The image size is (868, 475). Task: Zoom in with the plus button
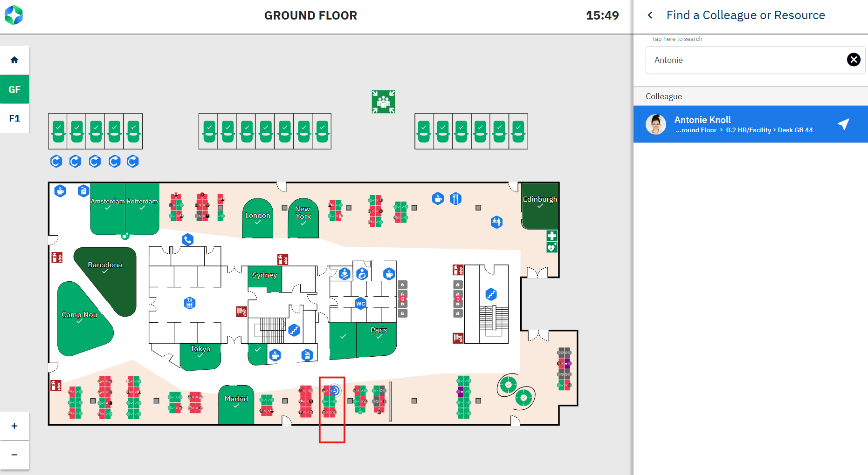tap(14, 426)
